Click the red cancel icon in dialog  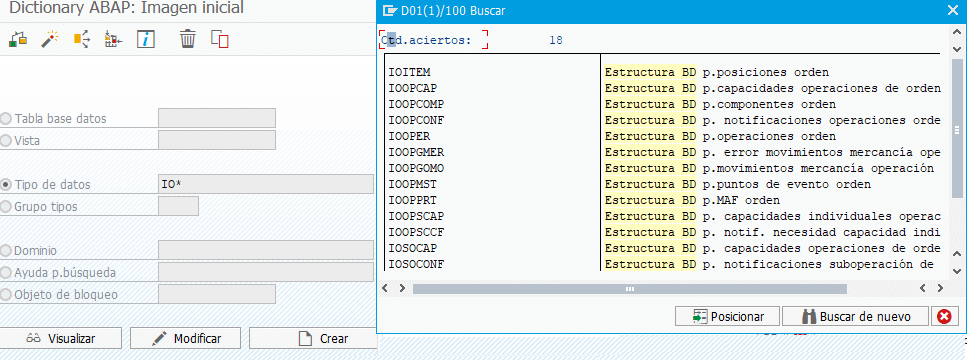[x=944, y=316]
